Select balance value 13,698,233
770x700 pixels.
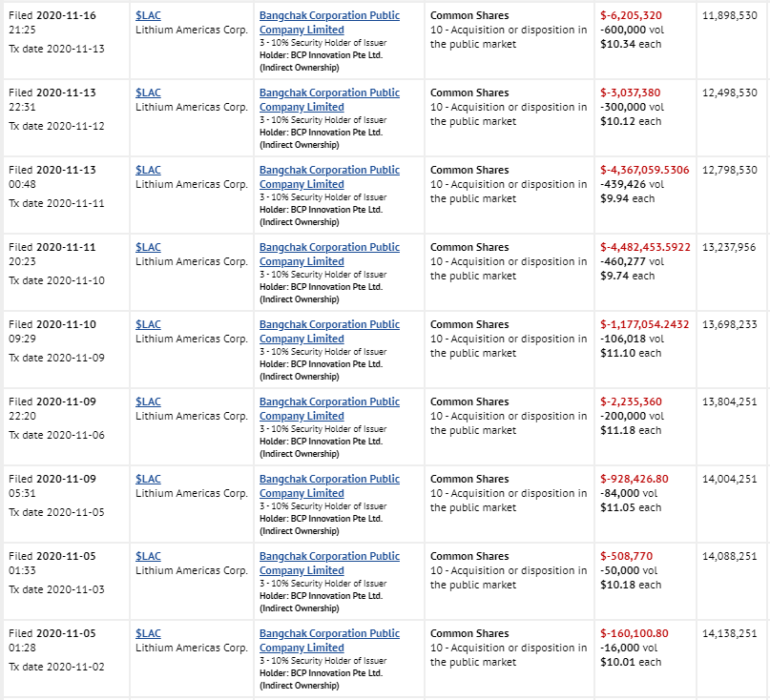coord(730,324)
